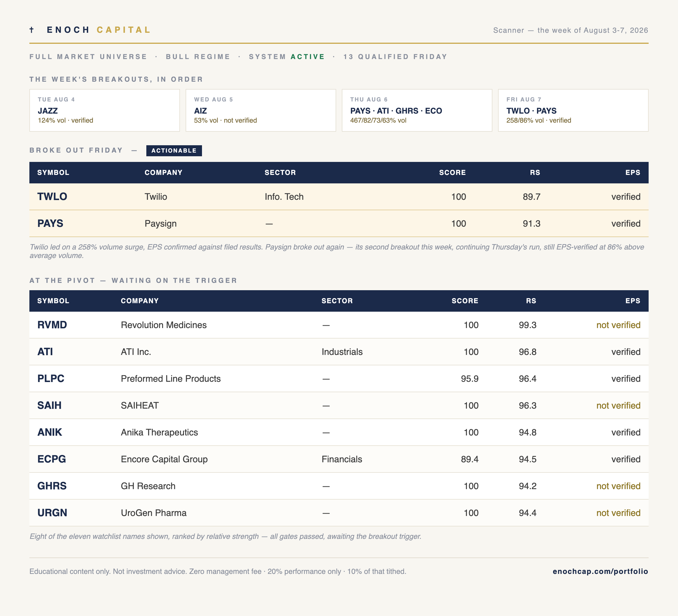The width and height of the screenshot is (678, 616).
Task: Click the SAIHEAT company name
Action: click(x=140, y=406)
